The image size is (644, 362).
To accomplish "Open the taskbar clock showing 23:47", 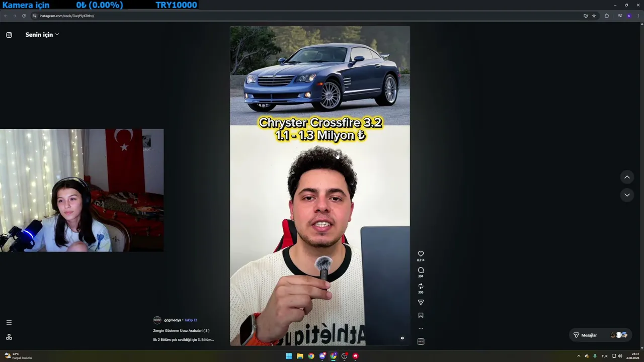I will tap(632, 356).
